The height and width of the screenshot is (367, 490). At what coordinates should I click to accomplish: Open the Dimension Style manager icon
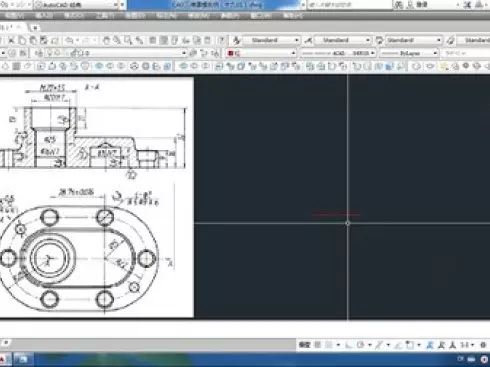coord(308,40)
